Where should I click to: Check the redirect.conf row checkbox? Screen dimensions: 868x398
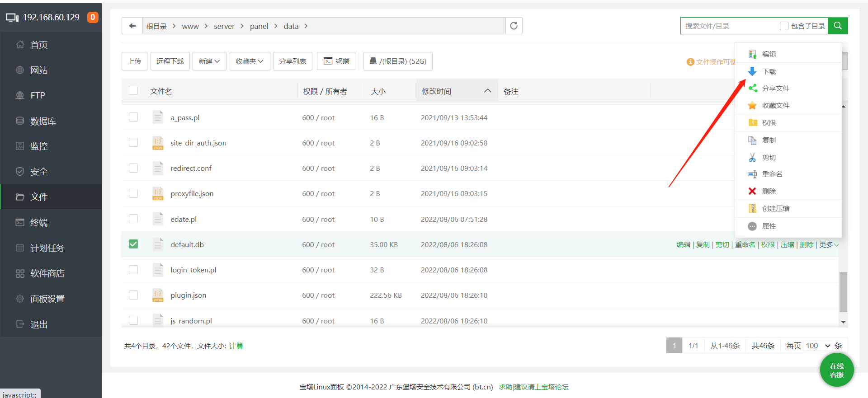pos(133,168)
